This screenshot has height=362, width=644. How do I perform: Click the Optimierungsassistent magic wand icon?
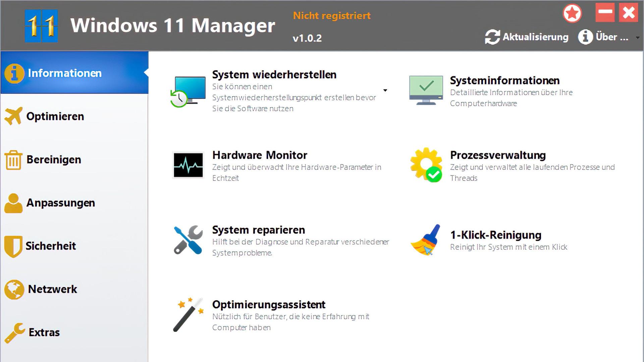pyautogui.click(x=189, y=314)
